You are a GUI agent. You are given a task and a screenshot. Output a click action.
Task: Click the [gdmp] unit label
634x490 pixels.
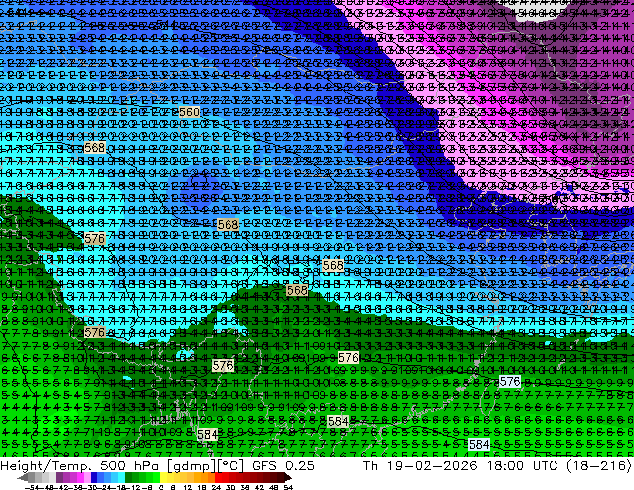tap(192, 465)
